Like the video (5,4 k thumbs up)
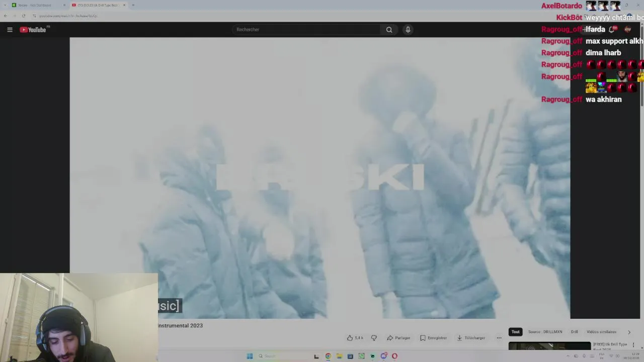 click(355, 338)
